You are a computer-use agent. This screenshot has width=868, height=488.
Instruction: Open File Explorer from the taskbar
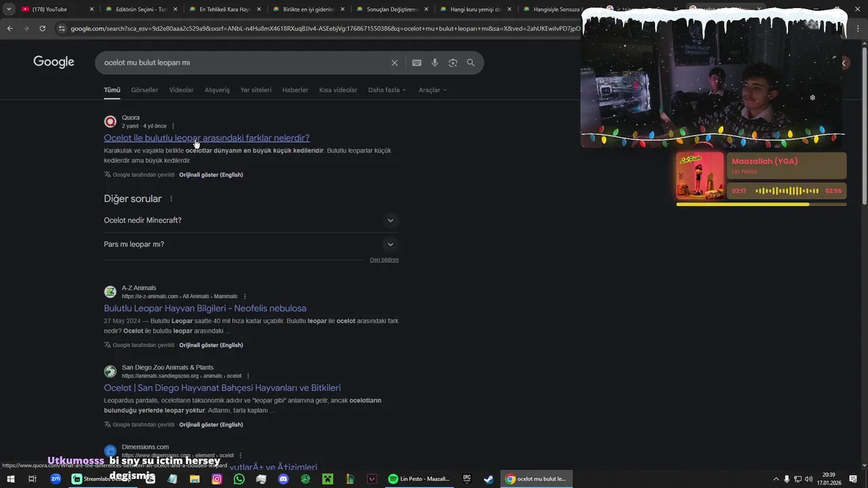pos(195,479)
